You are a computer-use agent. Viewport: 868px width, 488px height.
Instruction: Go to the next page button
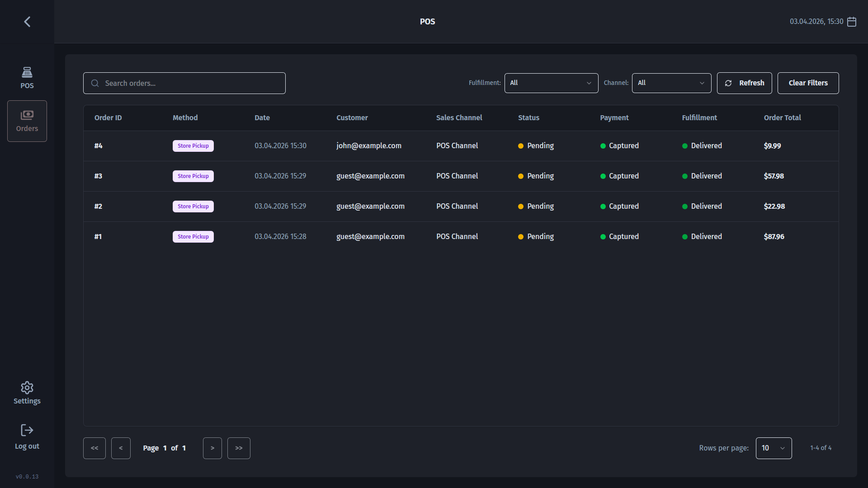(212, 448)
